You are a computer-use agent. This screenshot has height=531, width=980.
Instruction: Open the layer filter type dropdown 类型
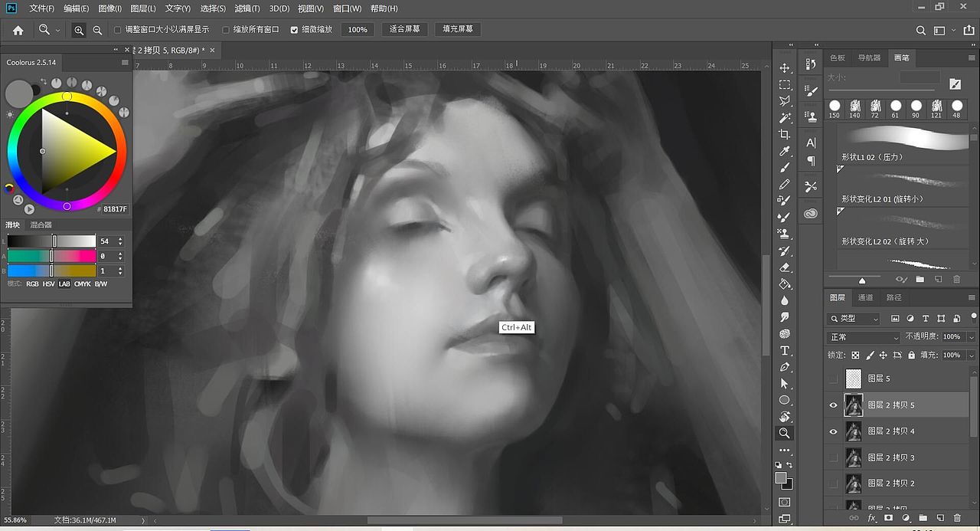[x=854, y=318]
